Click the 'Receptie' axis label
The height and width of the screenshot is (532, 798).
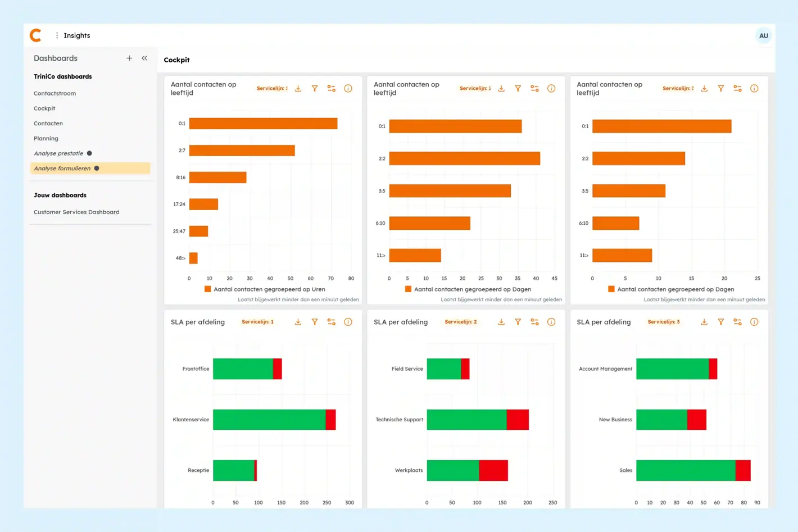(x=198, y=471)
